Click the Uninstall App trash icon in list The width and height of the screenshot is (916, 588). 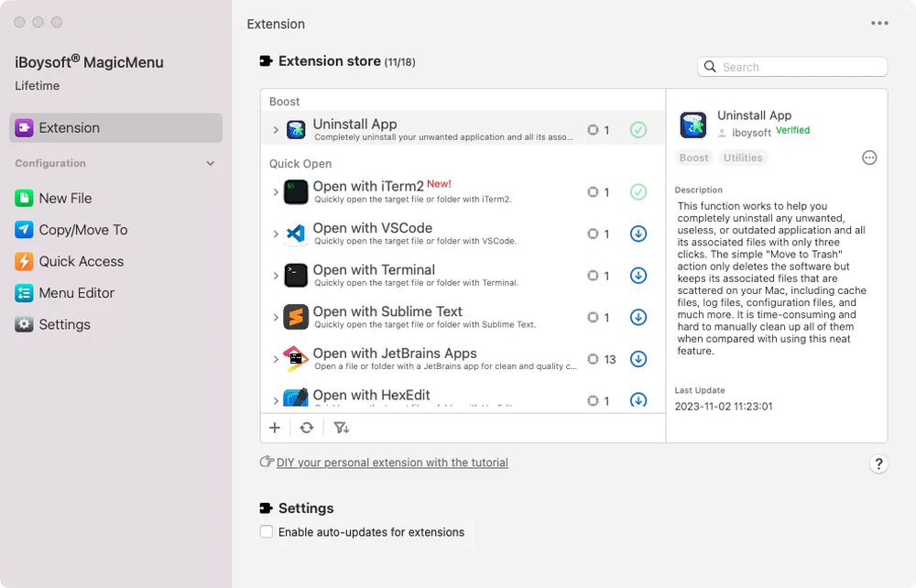click(x=296, y=130)
